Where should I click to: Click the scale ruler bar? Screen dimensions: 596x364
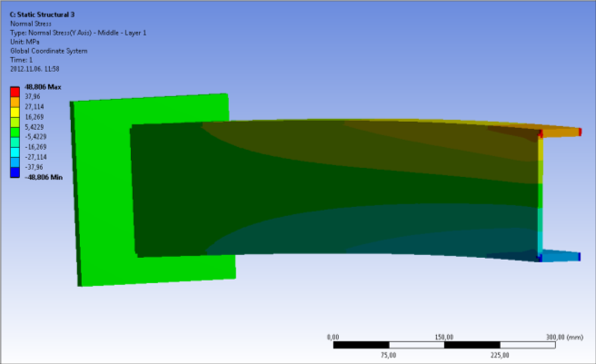click(444, 345)
